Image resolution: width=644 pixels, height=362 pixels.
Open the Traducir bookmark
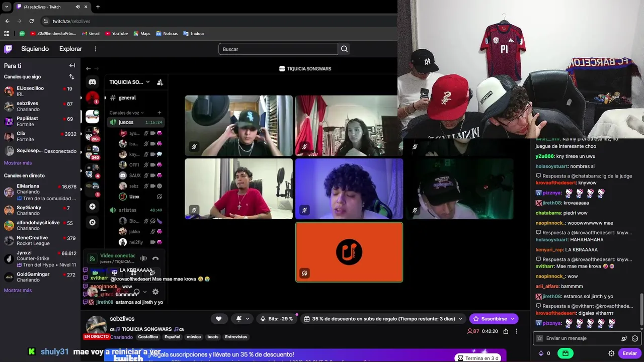coord(194,34)
